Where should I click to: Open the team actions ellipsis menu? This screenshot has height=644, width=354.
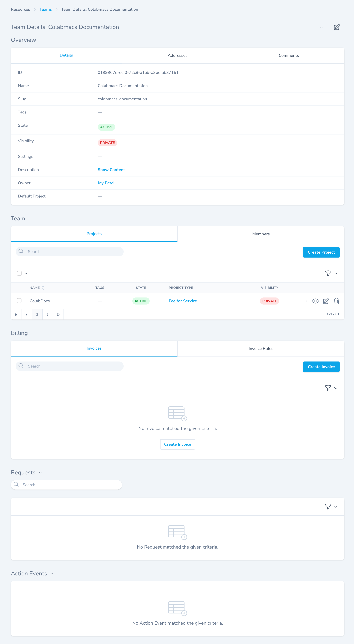click(322, 27)
